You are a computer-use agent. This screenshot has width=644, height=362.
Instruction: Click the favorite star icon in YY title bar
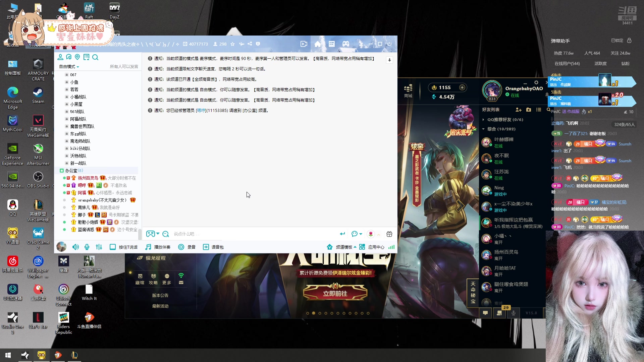pos(232,44)
